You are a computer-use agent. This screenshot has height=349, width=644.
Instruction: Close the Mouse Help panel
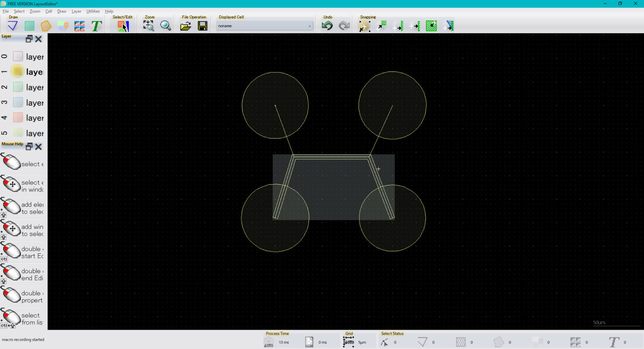click(x=39, y=146)
